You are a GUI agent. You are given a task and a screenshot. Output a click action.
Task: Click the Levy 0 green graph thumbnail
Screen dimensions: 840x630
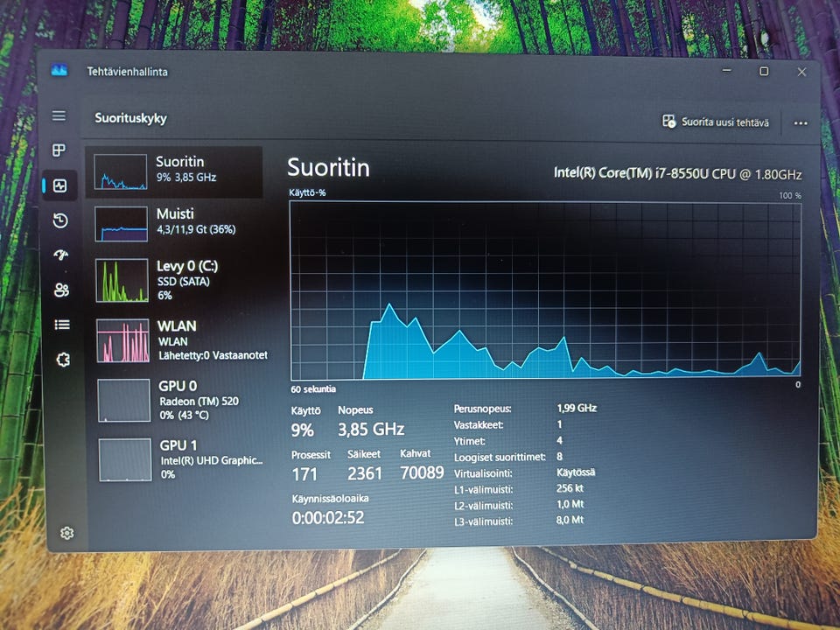pyautogui.click(x=122, y=280)
